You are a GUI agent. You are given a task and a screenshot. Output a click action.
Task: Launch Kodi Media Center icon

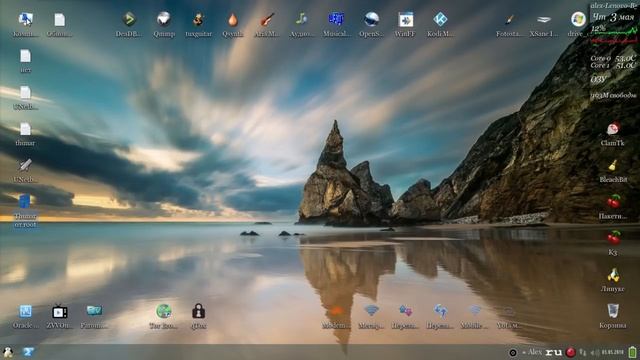(x=440, y=19)
